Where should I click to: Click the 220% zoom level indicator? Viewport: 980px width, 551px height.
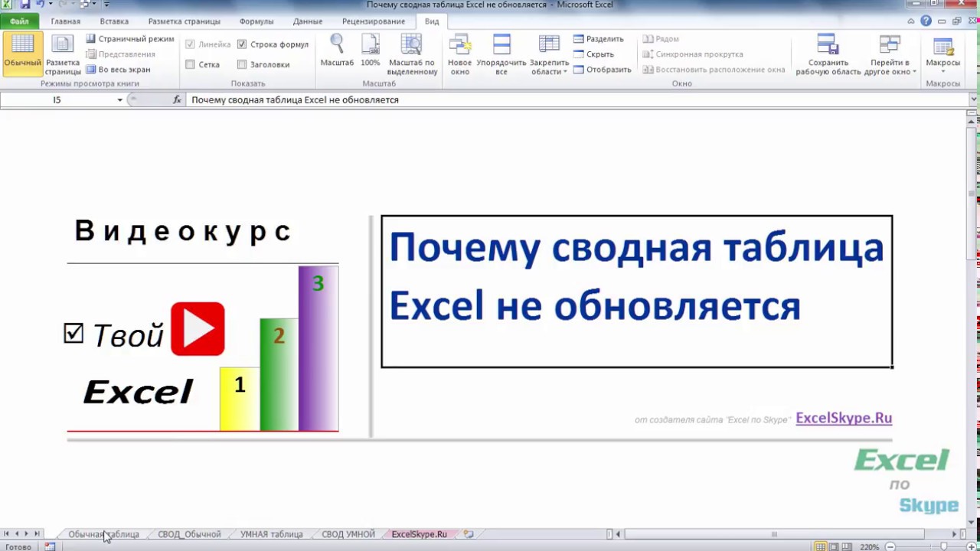click(869, 547)
